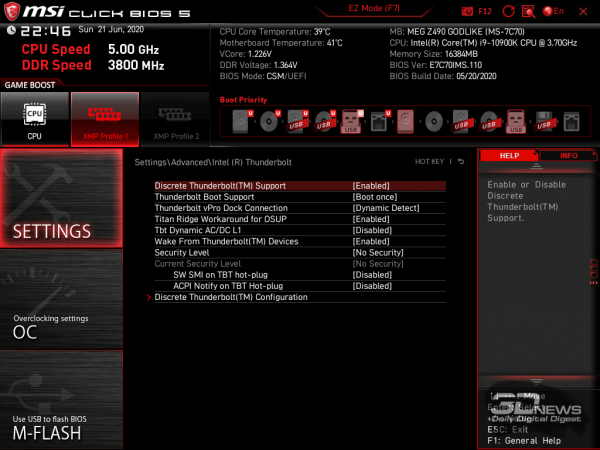
Task: Select the first boot priority hard disk icon
Action: click(x=241, y=122)
